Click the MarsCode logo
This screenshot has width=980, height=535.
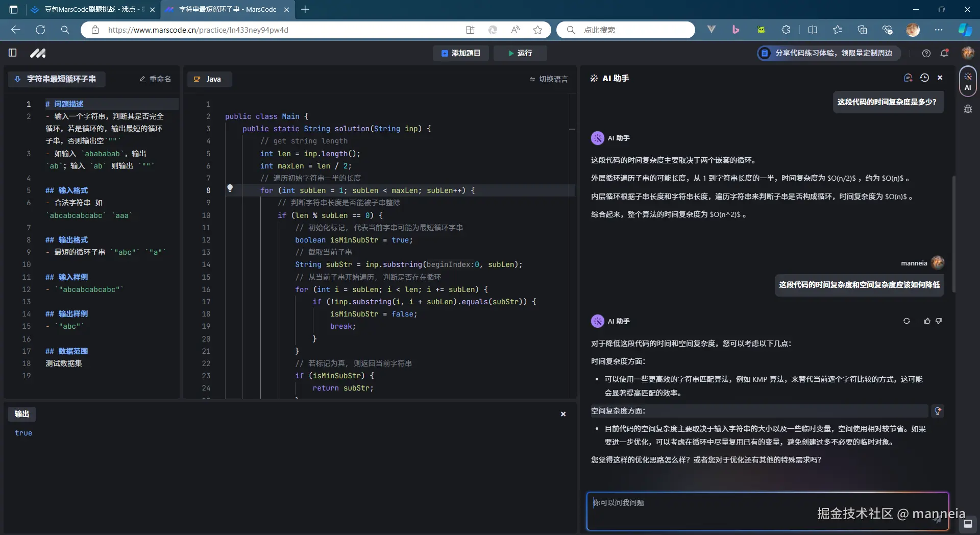click(x=38, y=53)
